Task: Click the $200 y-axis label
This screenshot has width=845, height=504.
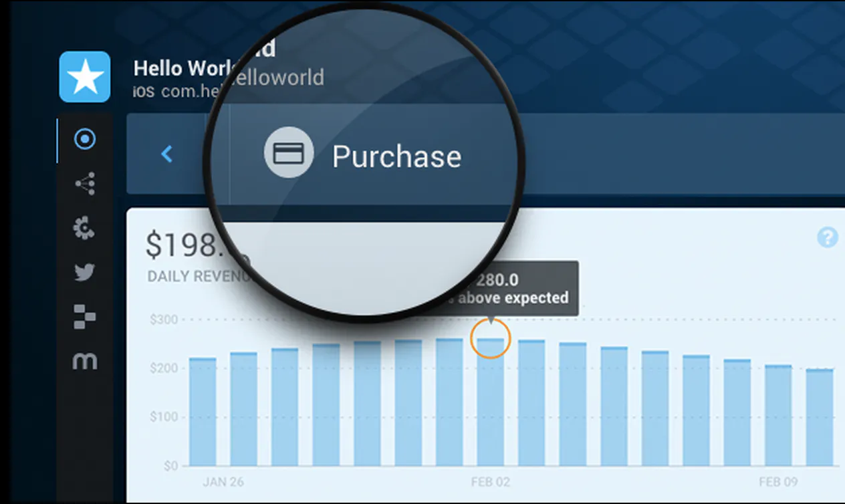Action: coord(164,368)
